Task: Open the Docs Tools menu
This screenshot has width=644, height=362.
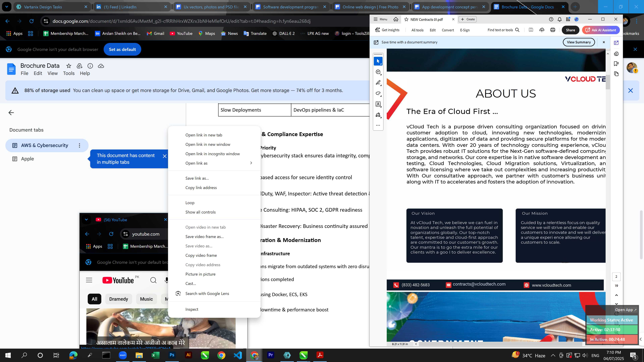Action: point(69,73)
